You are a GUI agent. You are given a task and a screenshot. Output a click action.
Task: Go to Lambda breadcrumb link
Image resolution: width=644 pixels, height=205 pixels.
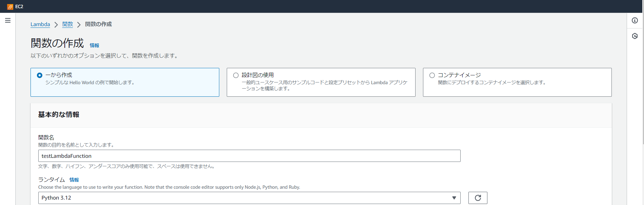40,24
